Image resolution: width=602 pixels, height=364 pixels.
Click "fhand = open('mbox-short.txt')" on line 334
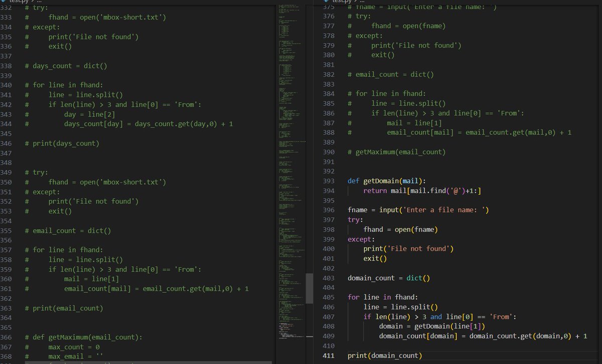point(107,18)
